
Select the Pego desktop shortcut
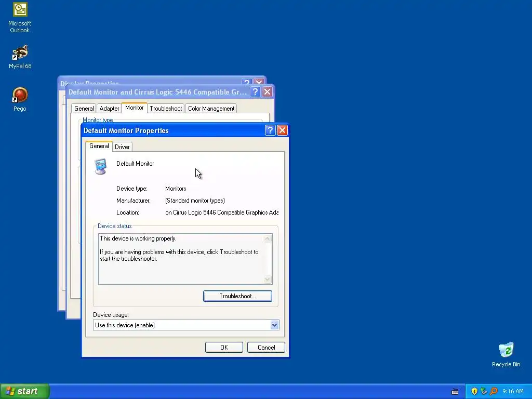tap(20, 99)
